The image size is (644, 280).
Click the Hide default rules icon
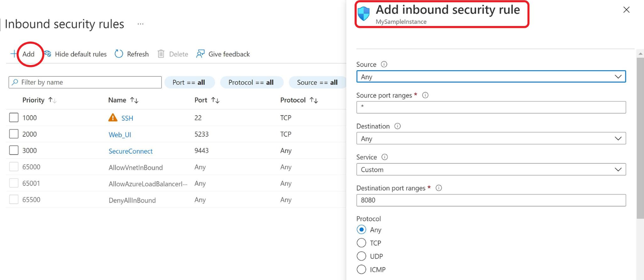[48, 54]
